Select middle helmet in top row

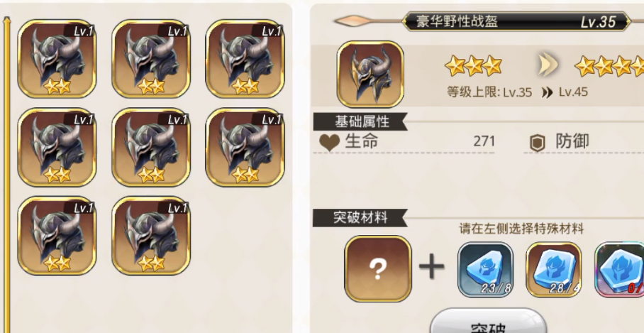(x=151, y=59)
